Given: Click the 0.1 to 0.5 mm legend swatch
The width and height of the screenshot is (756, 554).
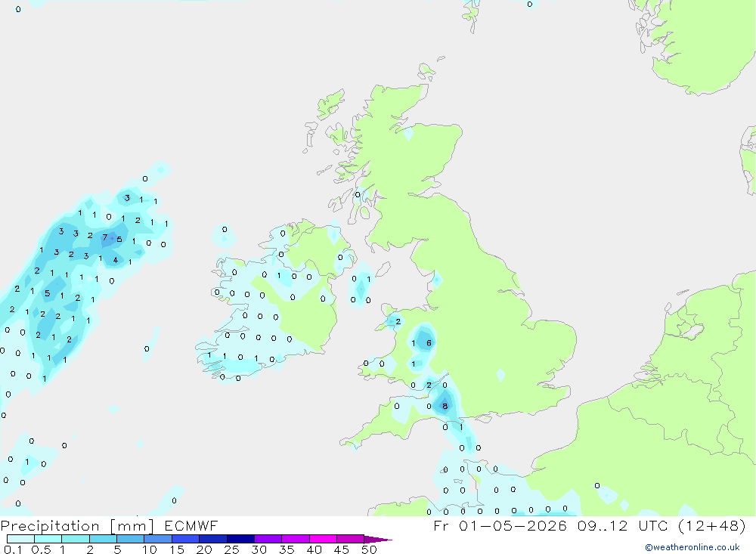Looking at the screenshot, I should tap(20, 539).
